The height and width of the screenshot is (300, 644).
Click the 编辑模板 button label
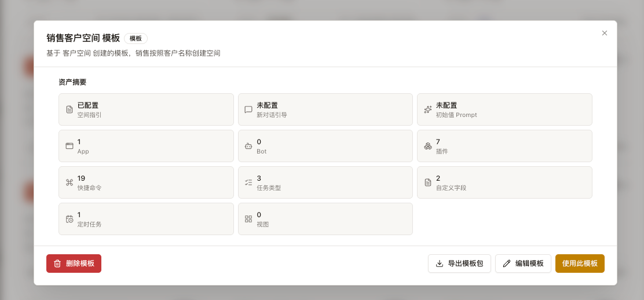tap(529, 264)
